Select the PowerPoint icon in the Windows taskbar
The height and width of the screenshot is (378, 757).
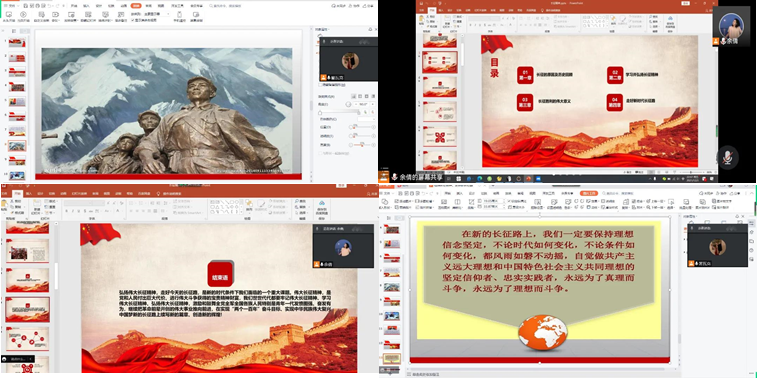(528, 178)
